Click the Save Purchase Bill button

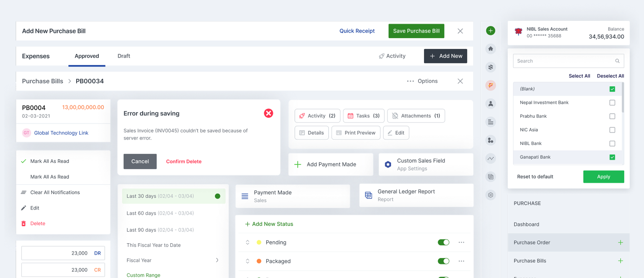pyautogui.click(x=416, y=31)
